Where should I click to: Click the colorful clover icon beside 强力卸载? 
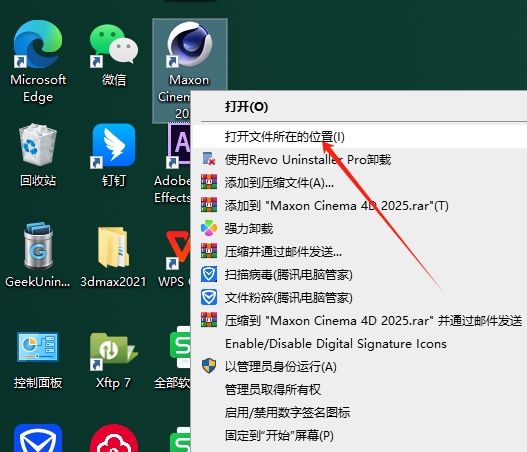pyautogui.click(x=209, y=228)
